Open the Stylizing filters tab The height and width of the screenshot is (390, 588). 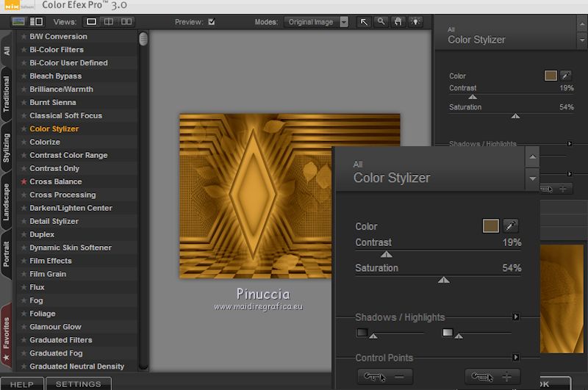7,147
